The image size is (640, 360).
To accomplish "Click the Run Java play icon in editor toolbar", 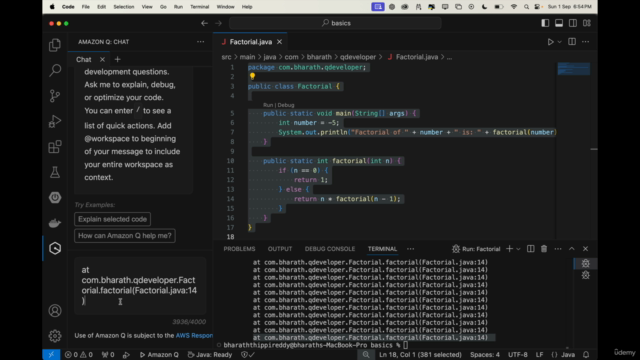I will (550, 42).
